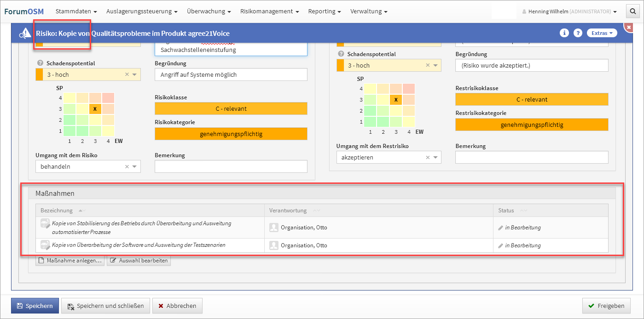Open the Reporting menu
Viewport: 644px width, 319px height.
[325, 11]
